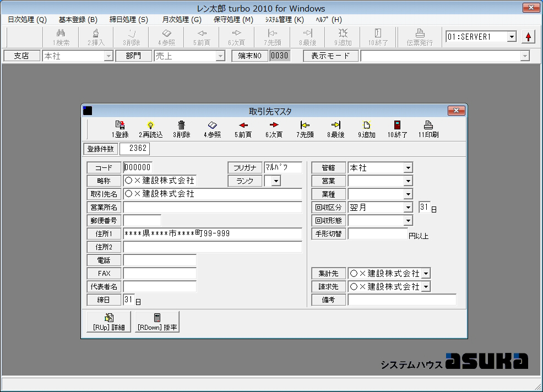Click into the 電話 input field
Viewport: 543px width, 392px height.
click(x=160, y=260)
